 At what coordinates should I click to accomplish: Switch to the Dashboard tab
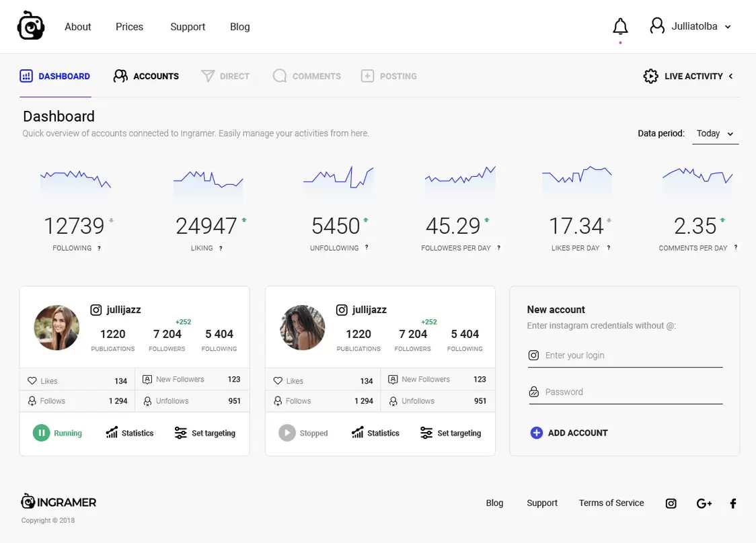(55, 76)
